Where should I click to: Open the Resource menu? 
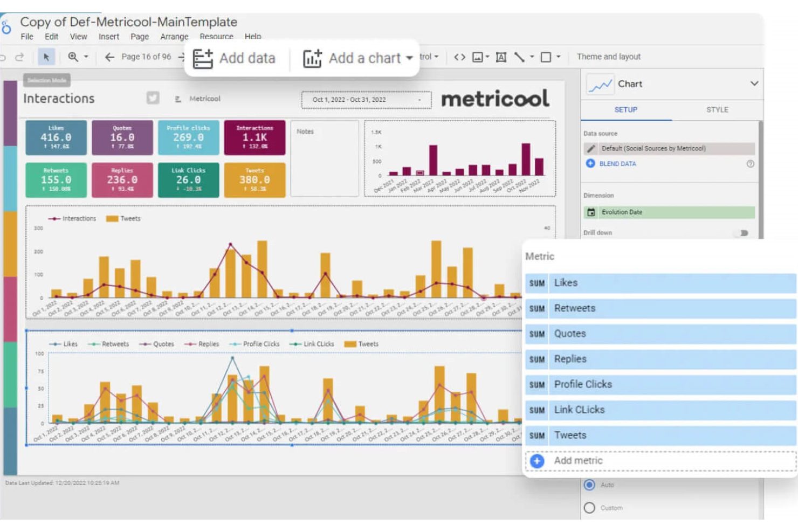[x=216, y=37]
